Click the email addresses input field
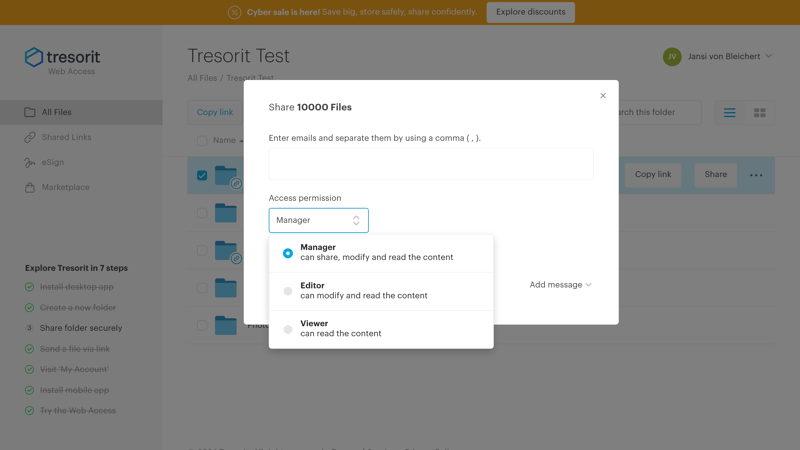 point(431,164)
